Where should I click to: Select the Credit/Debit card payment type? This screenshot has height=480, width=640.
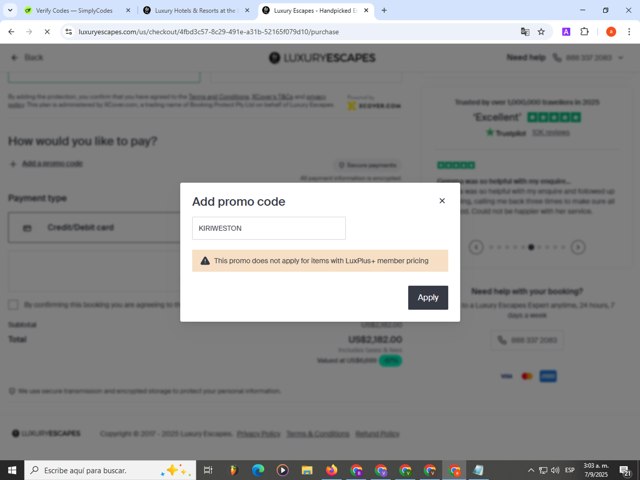pyautogui.click(x=95, y=227)
